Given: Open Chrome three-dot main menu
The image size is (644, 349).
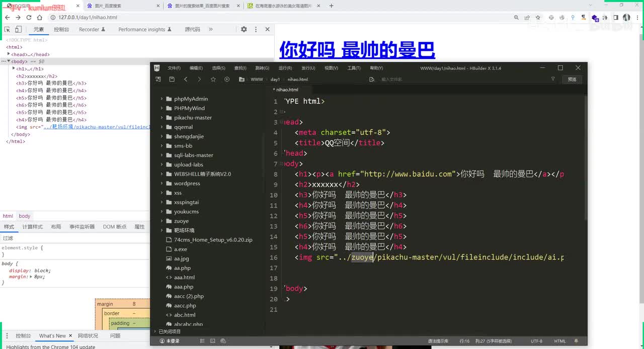Looking at the screenshot, I should click(x=637, y=17).
